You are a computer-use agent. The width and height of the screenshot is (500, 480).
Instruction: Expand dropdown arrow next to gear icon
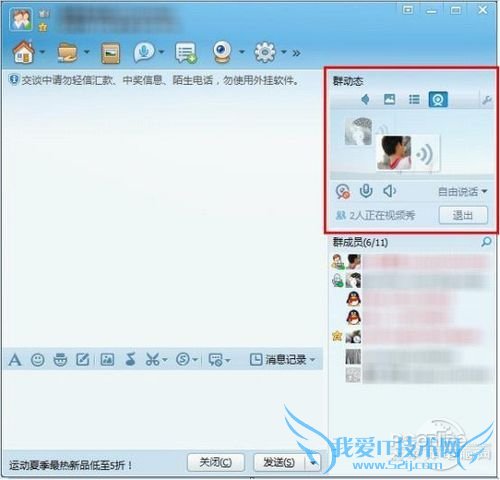pos(284,52)
